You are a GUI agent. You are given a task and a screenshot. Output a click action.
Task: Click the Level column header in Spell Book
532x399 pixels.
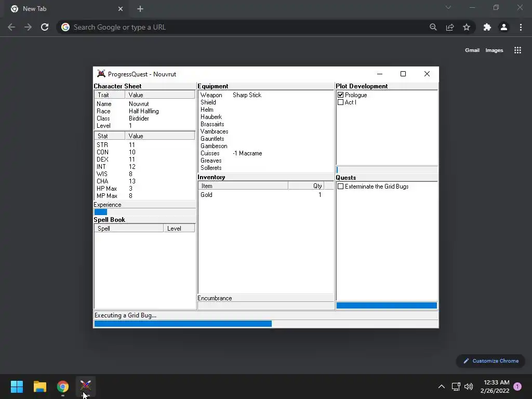point(179,229)
